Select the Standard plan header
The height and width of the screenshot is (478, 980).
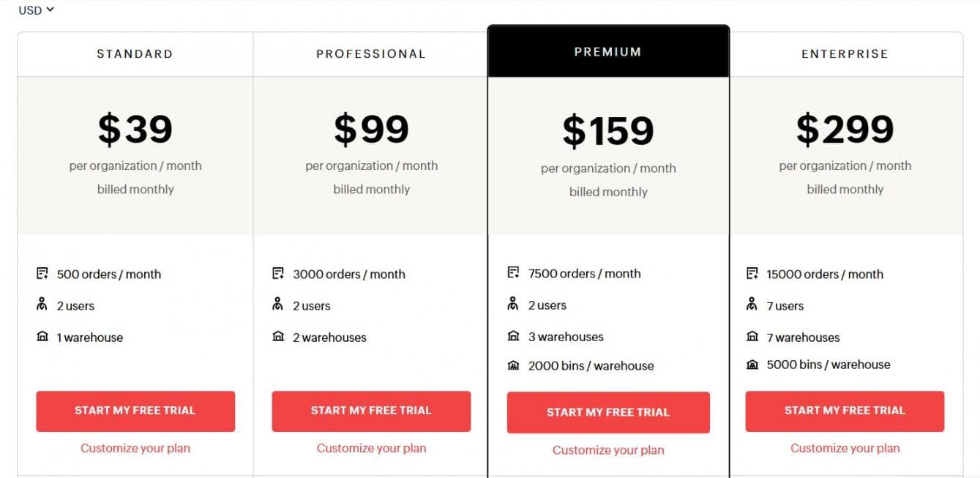[x=135, y=54]
